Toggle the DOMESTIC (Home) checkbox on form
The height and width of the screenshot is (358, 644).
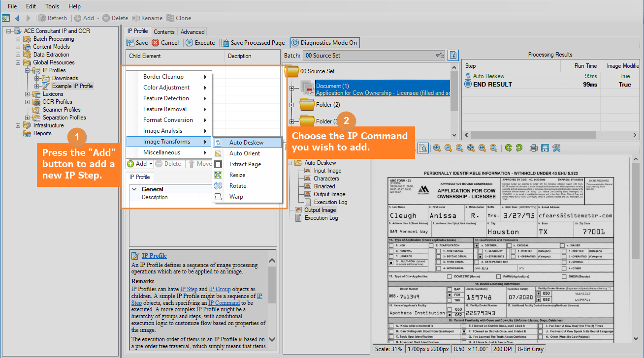(x=450, y=276)
